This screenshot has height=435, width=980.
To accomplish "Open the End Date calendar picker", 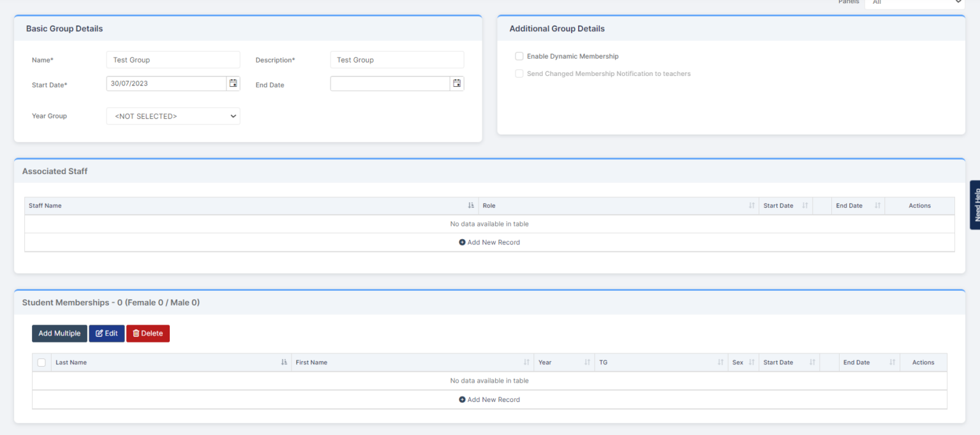I will tap(457, 83).
